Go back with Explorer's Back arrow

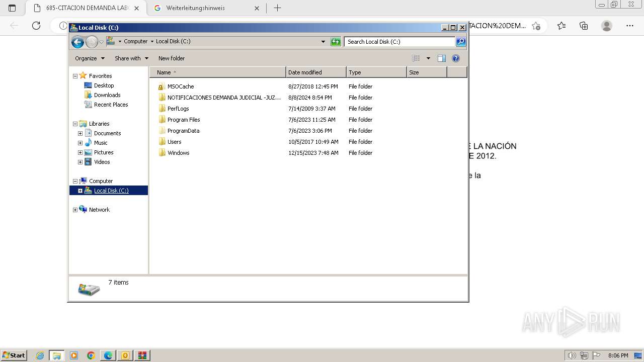pos(77,42)
